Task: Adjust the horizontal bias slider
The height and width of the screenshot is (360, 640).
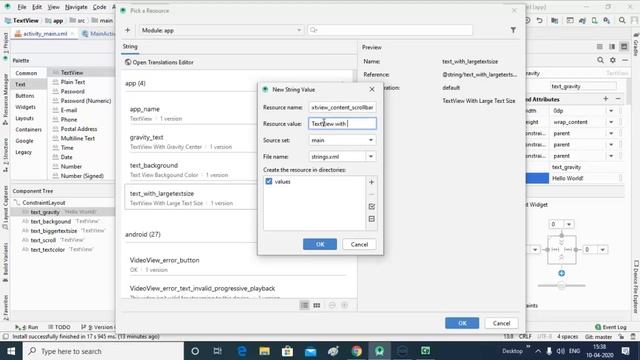Action: pos(562,286)
